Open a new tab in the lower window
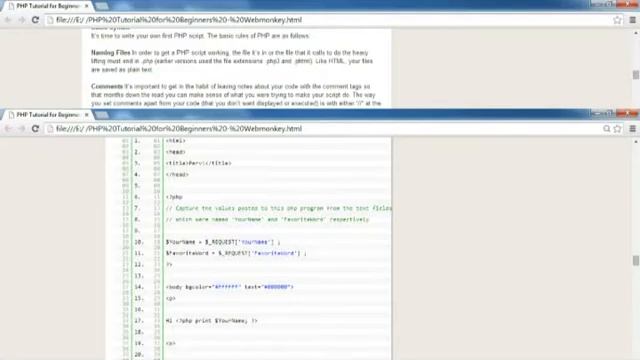Image resolution: width=640 pixels, height=360 pixels. point(102,116)
